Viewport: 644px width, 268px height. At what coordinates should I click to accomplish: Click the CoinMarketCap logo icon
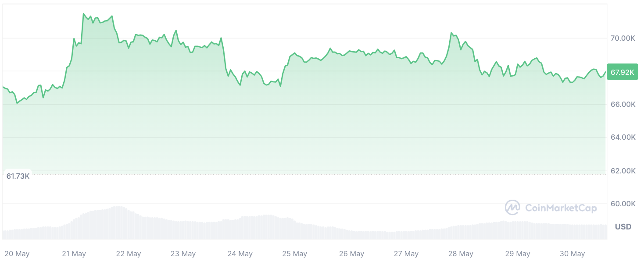point(512,208)
